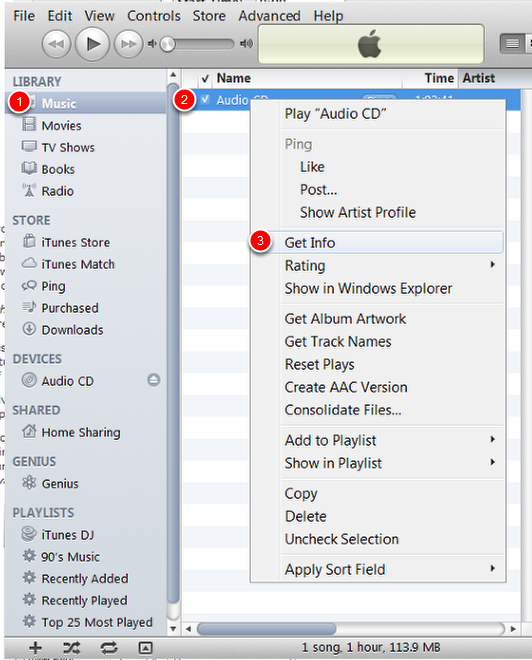Screen dimensions: 532x660
Task: Open TV Shows library section
Action: 68,147
